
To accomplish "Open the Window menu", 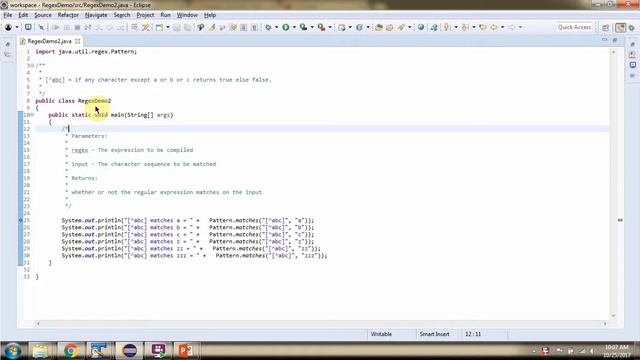I will click(x=187, y=15).
